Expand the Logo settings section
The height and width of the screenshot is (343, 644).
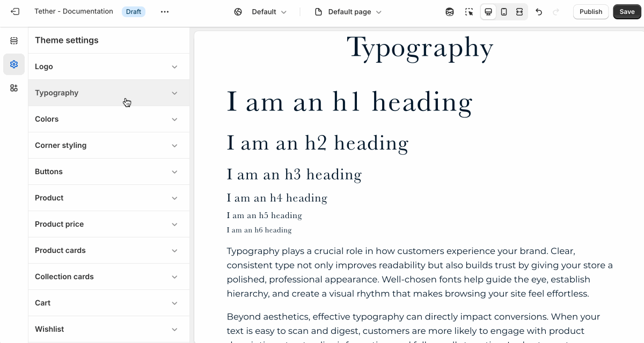(x=109, y=66)
